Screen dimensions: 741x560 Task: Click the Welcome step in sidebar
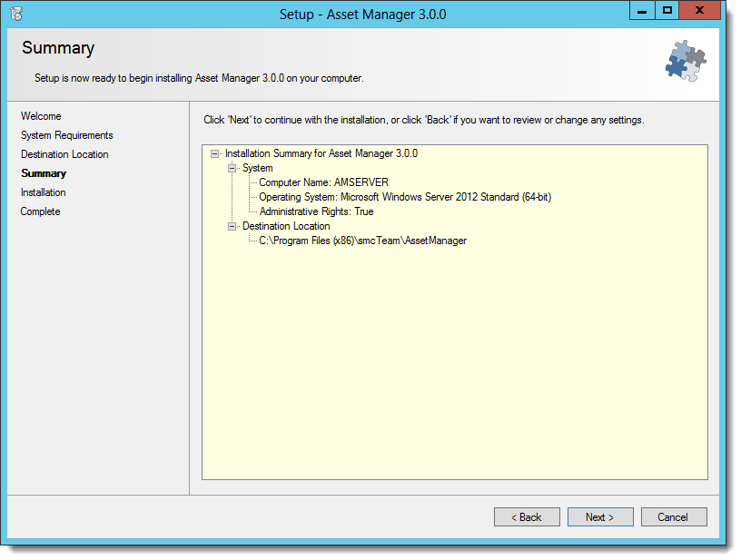(41, 116)
